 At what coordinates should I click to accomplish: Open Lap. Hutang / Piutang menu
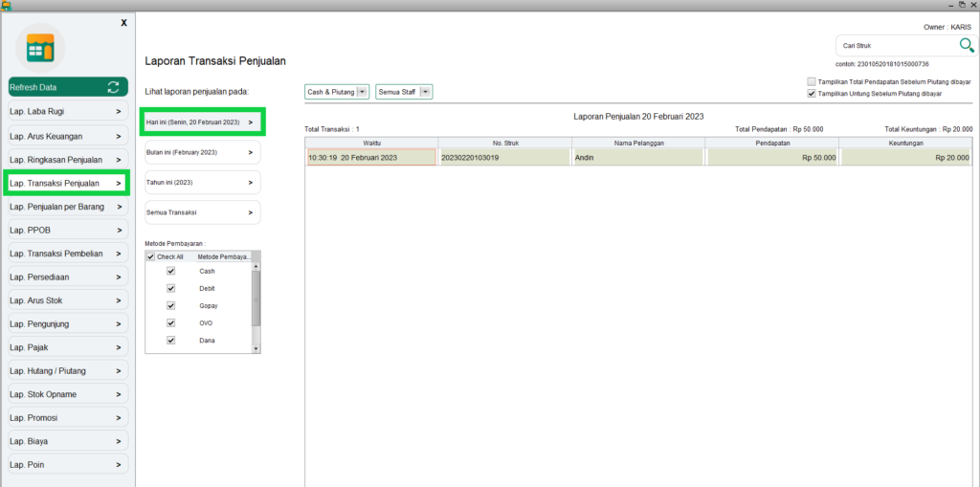67,370
